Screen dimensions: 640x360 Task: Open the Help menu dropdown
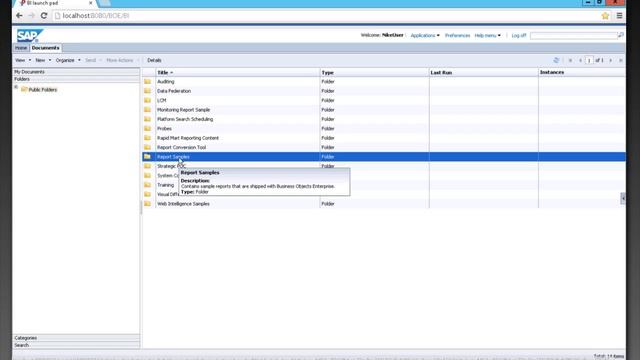(x=487, y=36)
